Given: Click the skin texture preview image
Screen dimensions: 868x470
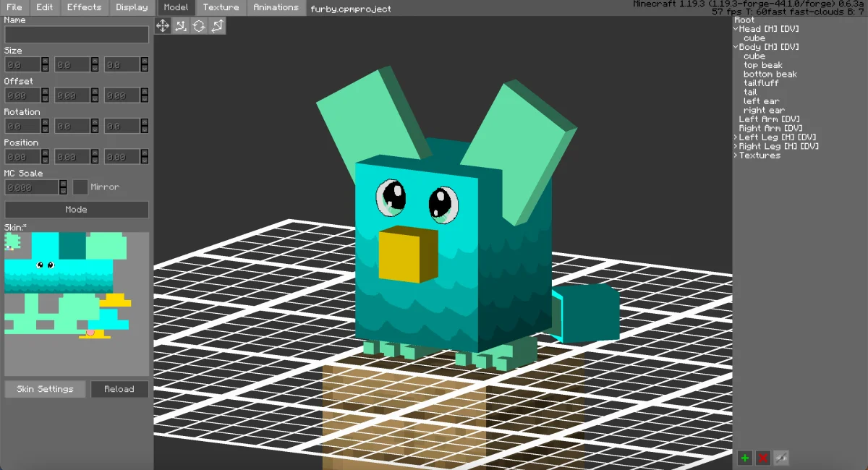Looking at the screenshot, I should click(77, 304).
